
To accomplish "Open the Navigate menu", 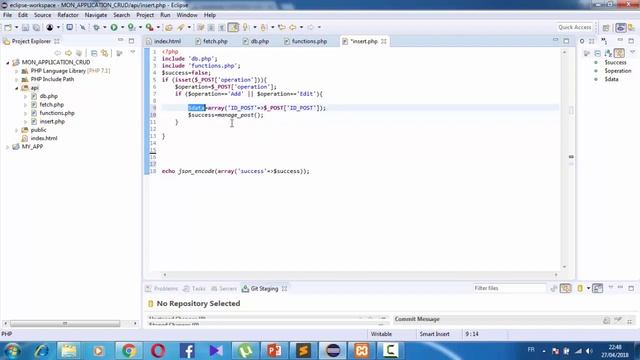I will pos(96,15).
